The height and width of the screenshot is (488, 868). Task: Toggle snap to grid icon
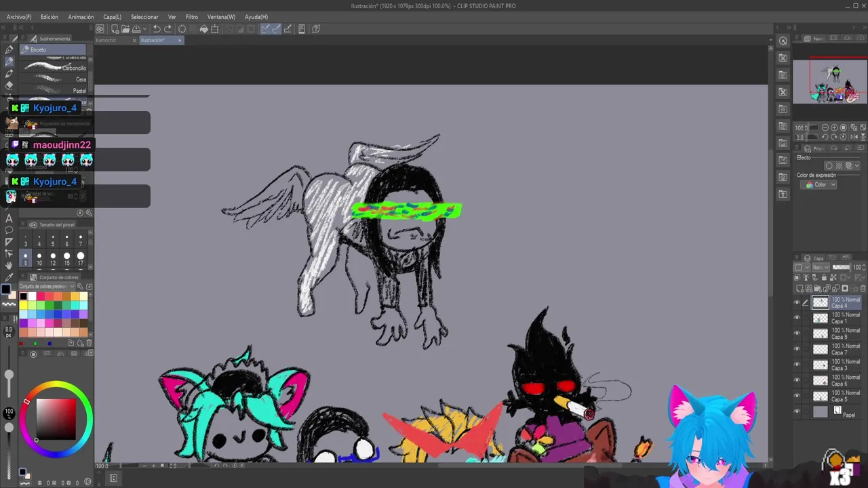(x=288, y=28)
